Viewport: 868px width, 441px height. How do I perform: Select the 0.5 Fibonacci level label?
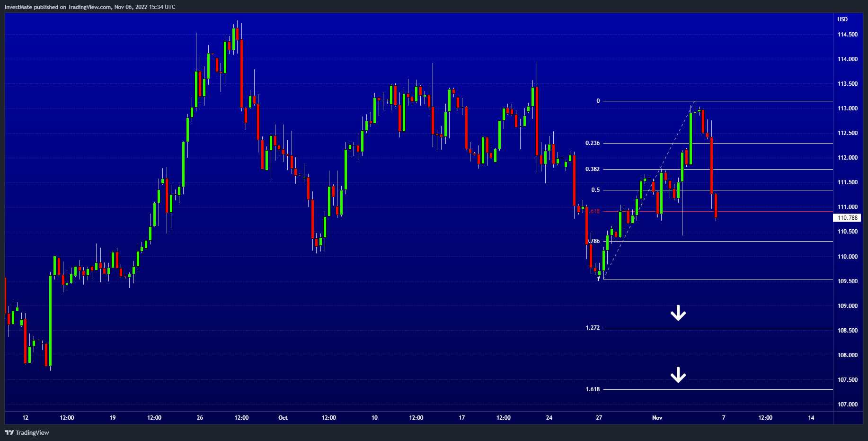[595, 190]
